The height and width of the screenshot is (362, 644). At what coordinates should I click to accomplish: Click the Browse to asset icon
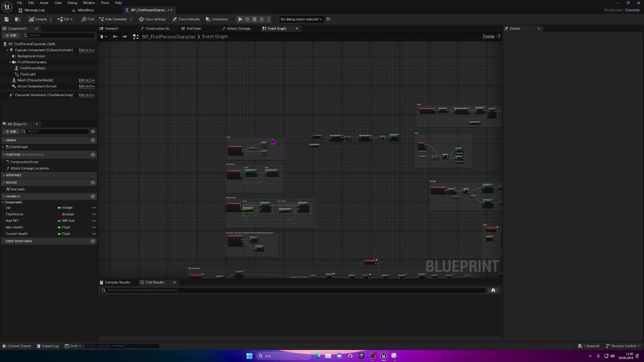click(x=18, y=19)
